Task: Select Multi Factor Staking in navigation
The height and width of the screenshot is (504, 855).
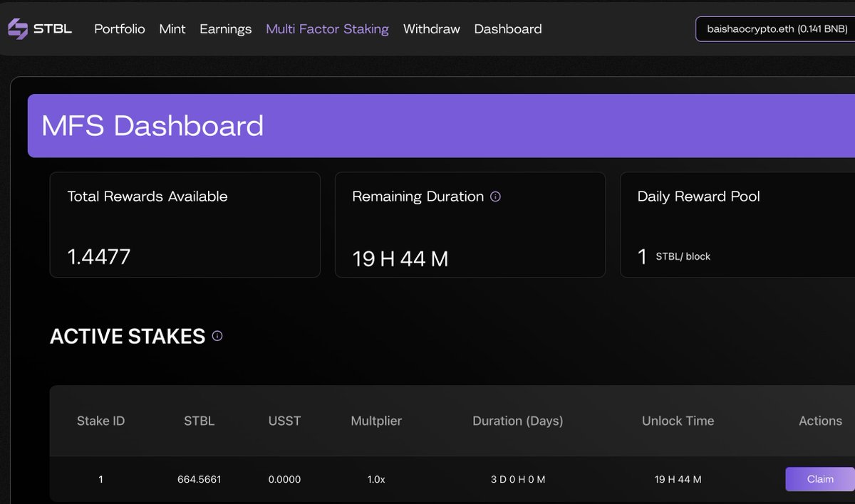Action: [x=327, y=29]
